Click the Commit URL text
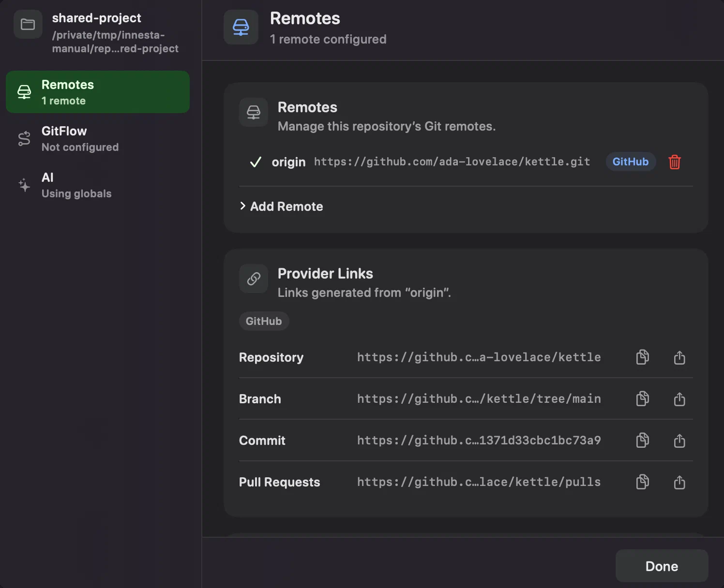The image size is (724, 588). point(479,441)
